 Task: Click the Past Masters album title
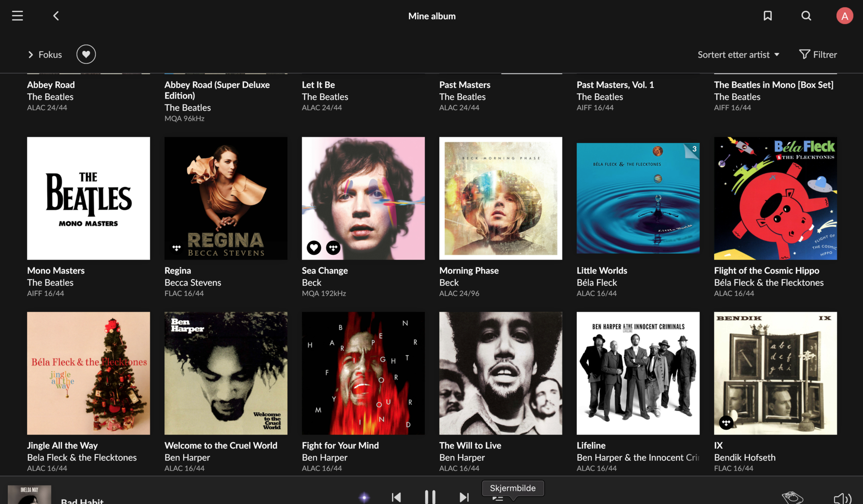465,85
